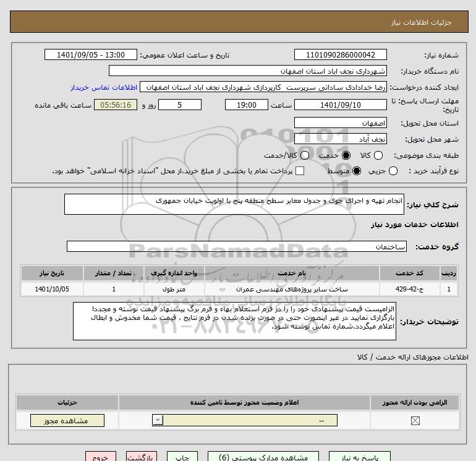The image size is (476, 461).
Task: Click the جزئیات column header
Action: click(x=67, y=402)
